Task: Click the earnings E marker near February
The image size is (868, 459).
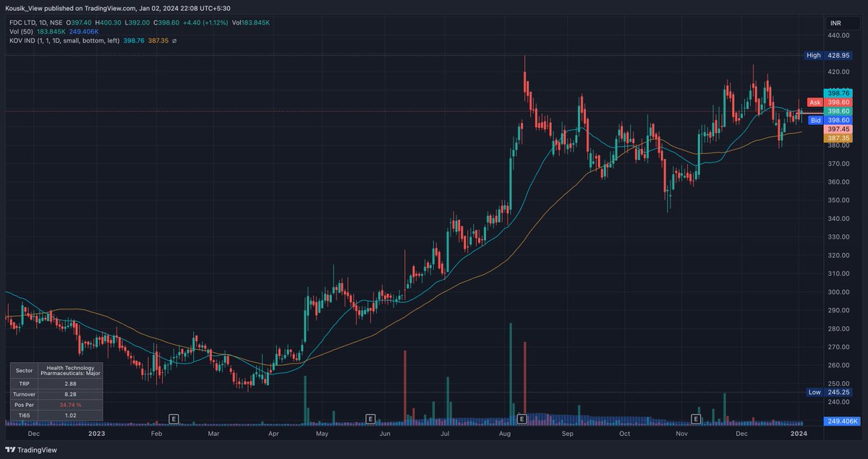Action: pos(174,419)
